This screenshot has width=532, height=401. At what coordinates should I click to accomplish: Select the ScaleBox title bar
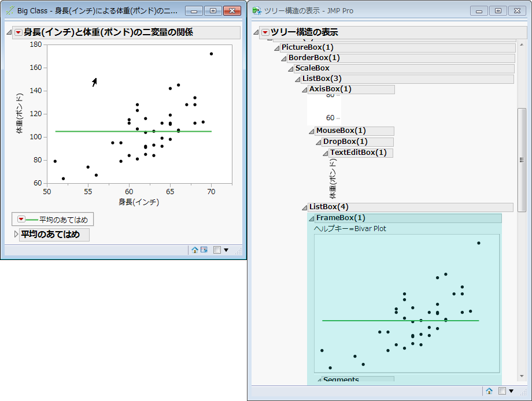pos(404,69)
